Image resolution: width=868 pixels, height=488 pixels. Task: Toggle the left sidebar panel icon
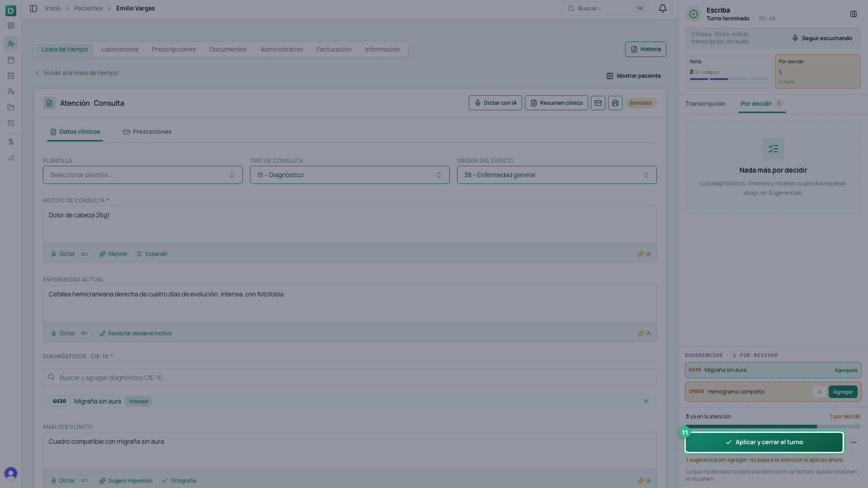(x=33, y=9)
